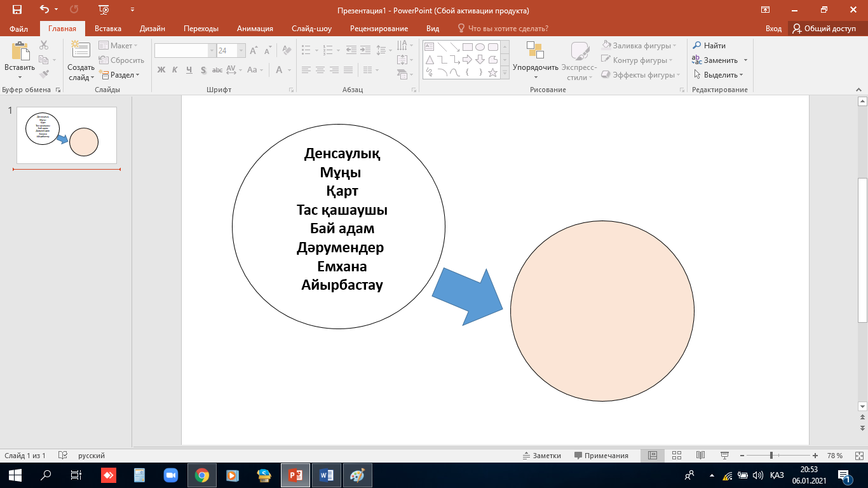Toggle the Notes (Заметки) pane
The image size is (868, 488).
[x=541, y=456]
